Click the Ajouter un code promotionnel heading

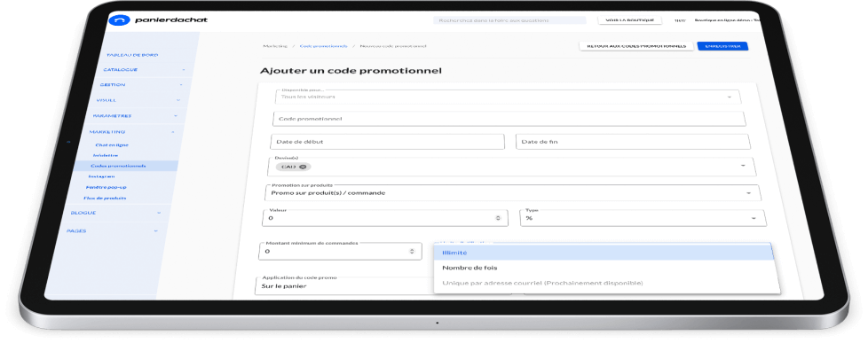(x=351, y=71)
